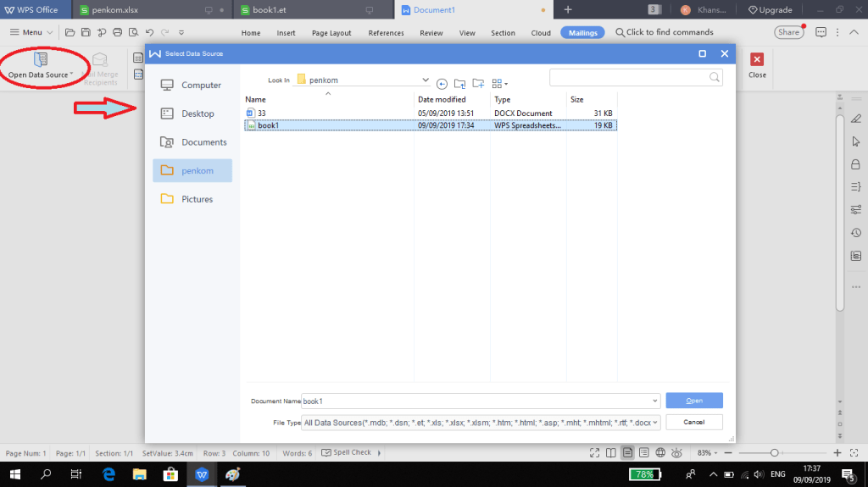Switch to web layout view icon

(x=660, y=453)
